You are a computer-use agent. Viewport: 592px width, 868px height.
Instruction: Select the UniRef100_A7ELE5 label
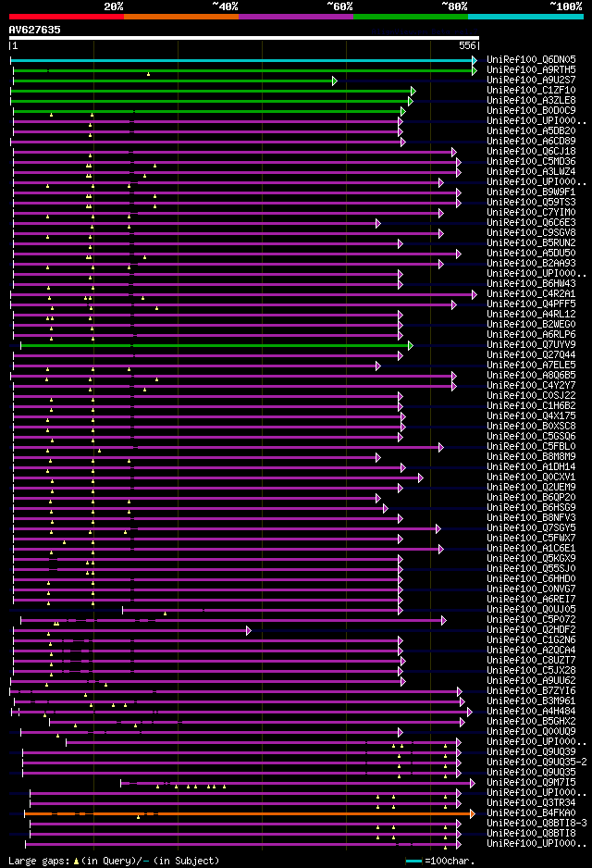pyautogui.click(x=531, y=365)
